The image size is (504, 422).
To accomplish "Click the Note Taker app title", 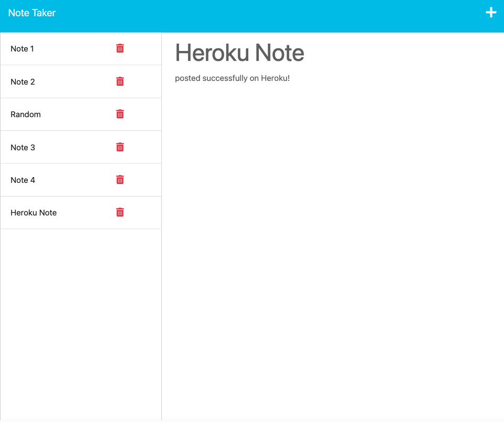I will click(x=33, y=13).
